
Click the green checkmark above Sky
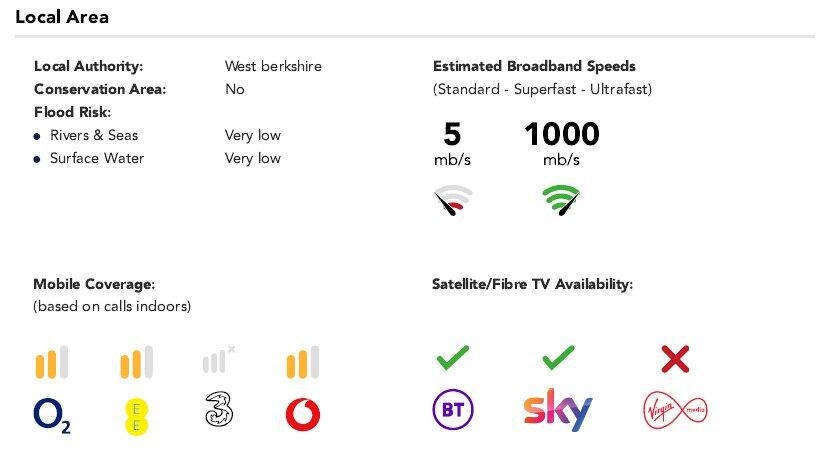558,357
